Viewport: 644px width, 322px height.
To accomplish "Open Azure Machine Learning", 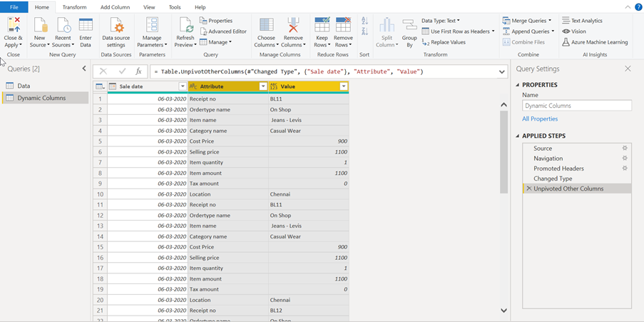I will [595, 42].
